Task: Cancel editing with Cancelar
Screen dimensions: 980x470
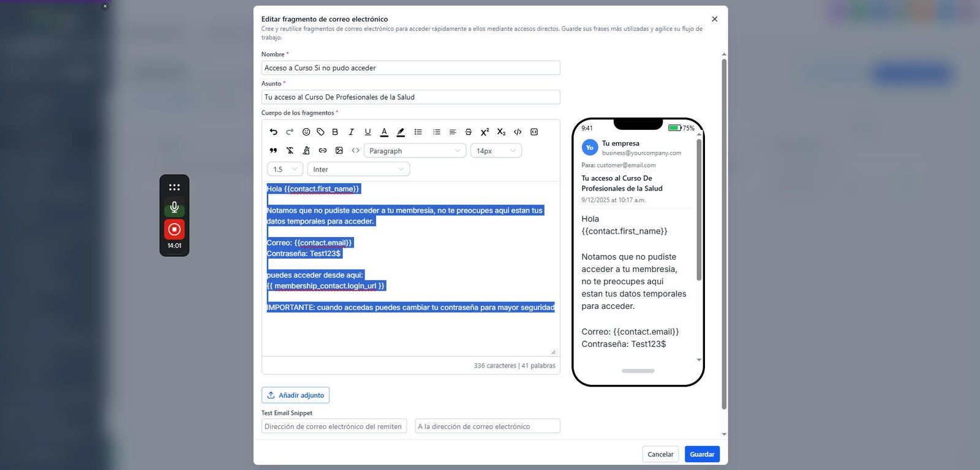Action: (x=660, y=454)
